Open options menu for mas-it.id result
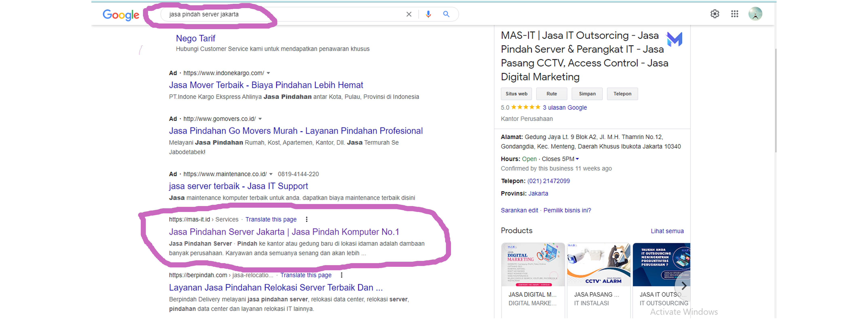This screenshot has width=868, height=319. pyautogui.click(x=306, y=220)
